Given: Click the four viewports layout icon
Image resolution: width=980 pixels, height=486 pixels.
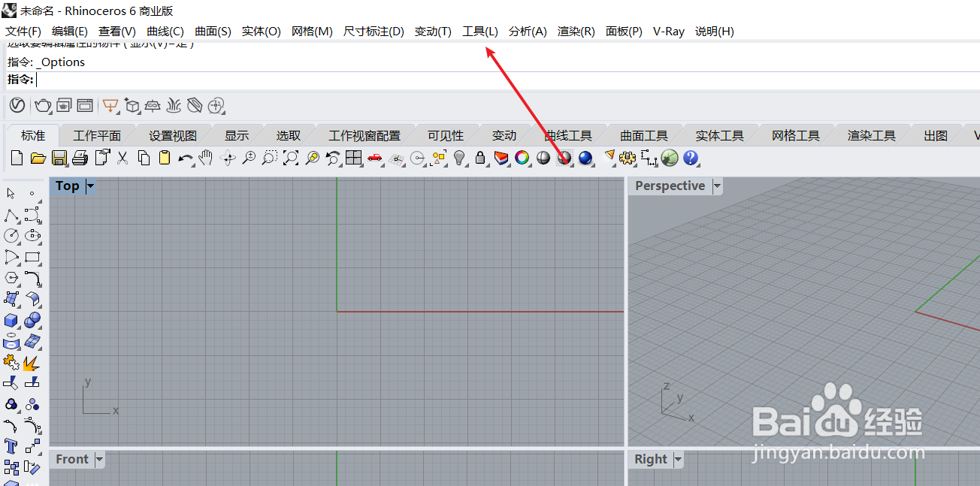Looking at the screenshot, I should click(354, 158).
